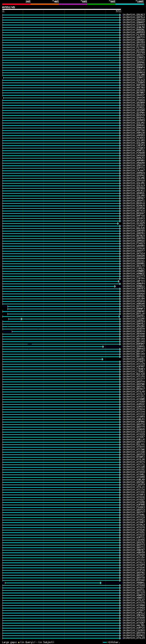Select hit label UniRef100_P13905
This screenshot has width=146, height=644.
coord(134,35)
